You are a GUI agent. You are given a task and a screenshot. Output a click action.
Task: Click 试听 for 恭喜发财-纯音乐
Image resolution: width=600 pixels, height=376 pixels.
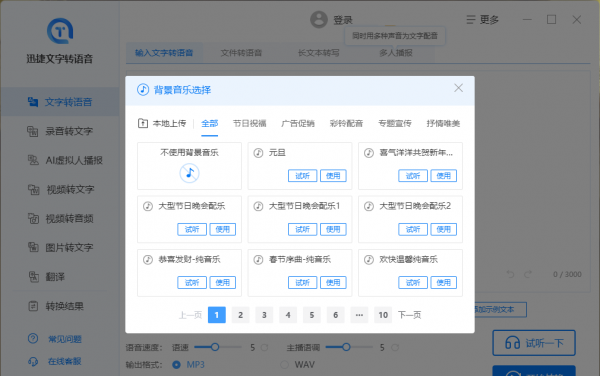(192, 282)
